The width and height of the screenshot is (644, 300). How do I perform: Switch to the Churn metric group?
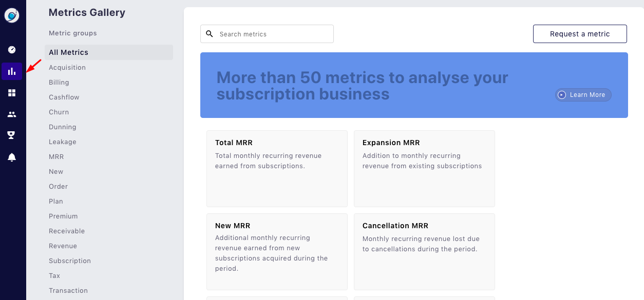pyautogui.click(x=59, y=112)
